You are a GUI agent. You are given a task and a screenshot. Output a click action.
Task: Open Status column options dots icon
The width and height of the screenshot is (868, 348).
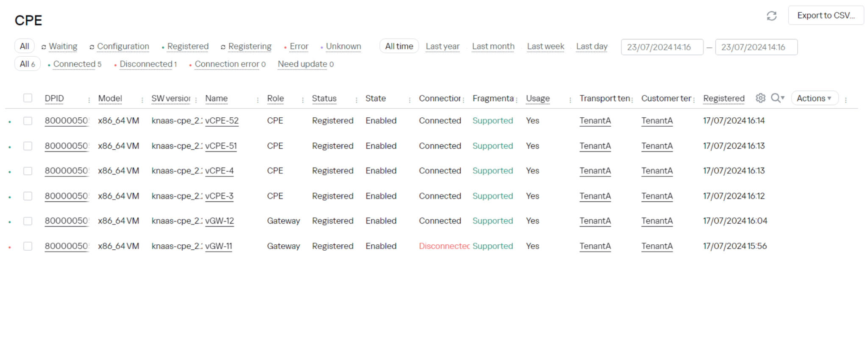click(356, 100)
